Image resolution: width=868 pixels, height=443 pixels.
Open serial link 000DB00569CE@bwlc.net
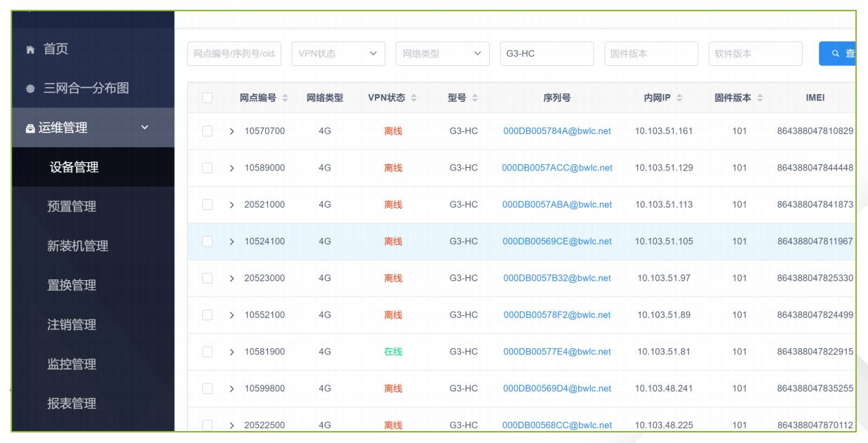pos(557,242)
